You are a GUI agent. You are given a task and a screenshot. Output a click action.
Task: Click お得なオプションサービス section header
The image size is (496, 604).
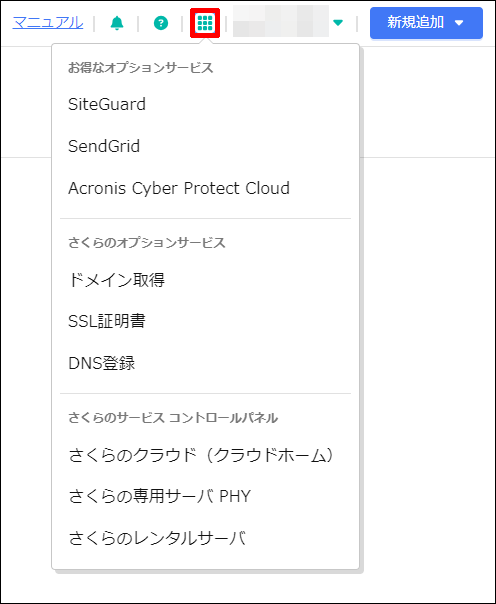point(141,68)
